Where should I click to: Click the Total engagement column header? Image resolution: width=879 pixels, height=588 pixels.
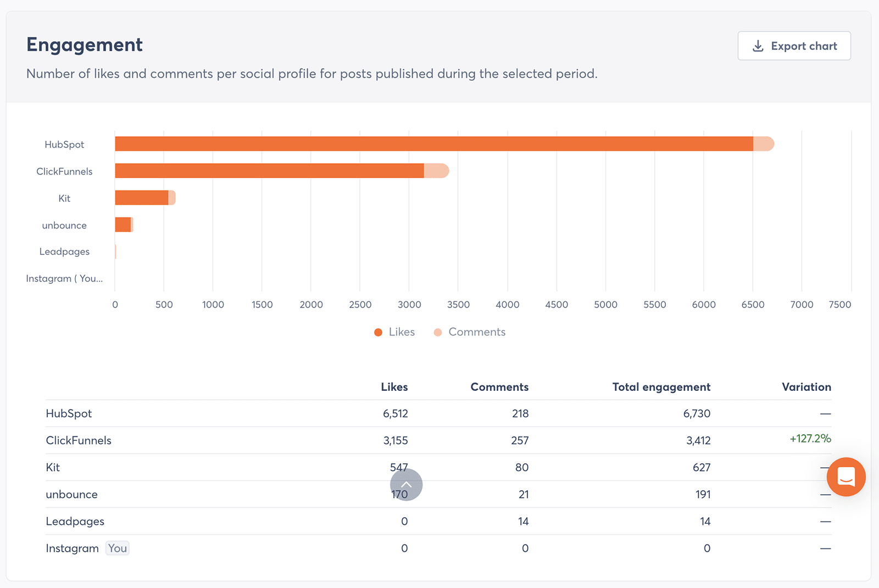coord(661,387)
